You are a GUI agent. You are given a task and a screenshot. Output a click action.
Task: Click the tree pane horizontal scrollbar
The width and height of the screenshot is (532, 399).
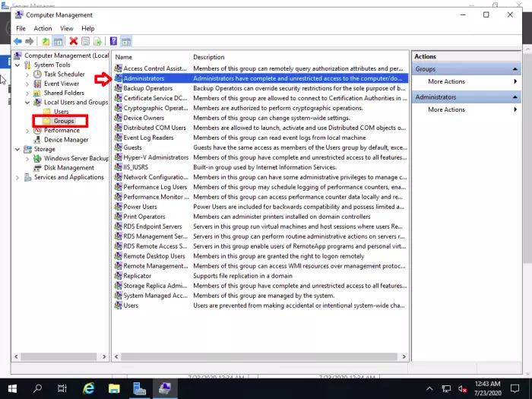(x=59, y=356)
